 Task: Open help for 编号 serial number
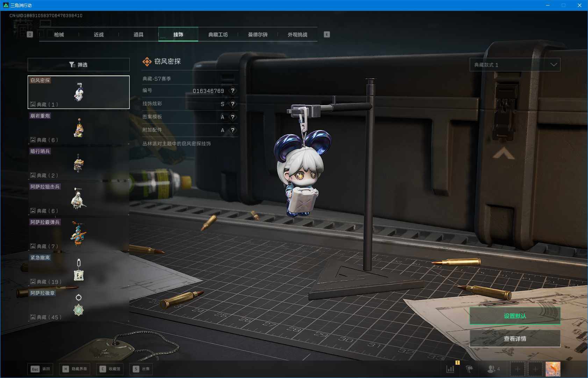(x=232, y=91)
